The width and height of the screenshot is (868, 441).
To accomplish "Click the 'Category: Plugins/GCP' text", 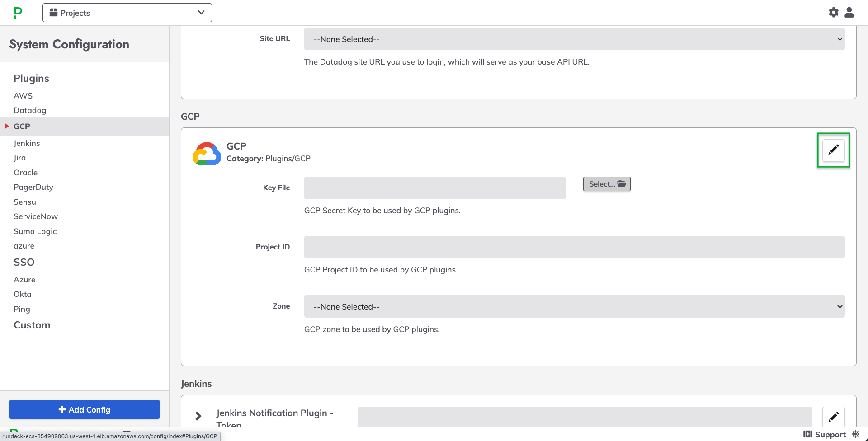I will 269,159.
